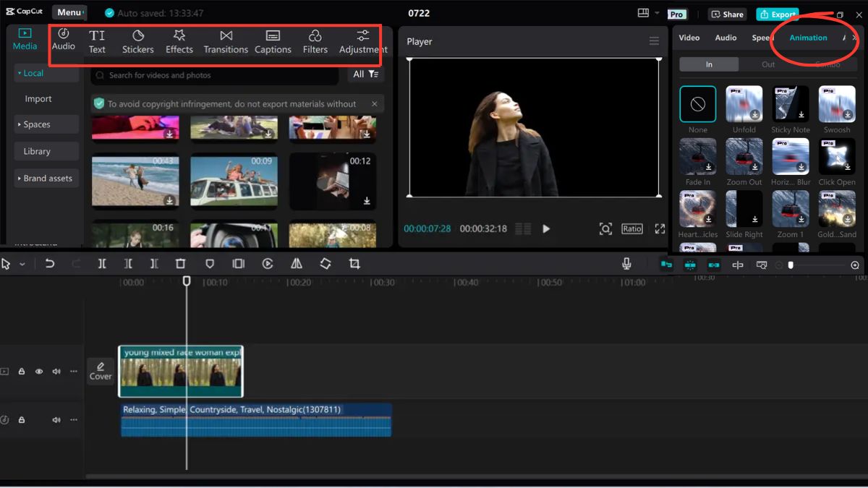The width and height of the screenshot is (868, 488).
Task: Click the Export button
Action: [778, 14]
